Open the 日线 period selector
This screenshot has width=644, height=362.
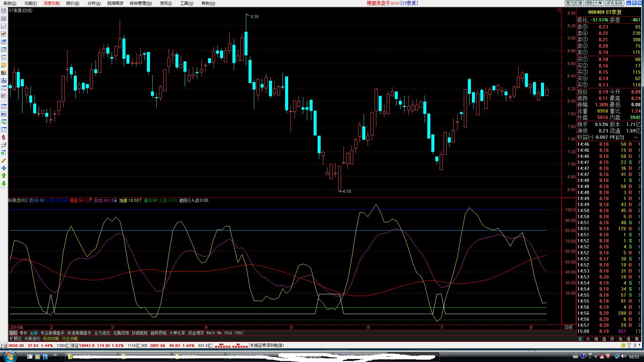click(x=568, y=327)
